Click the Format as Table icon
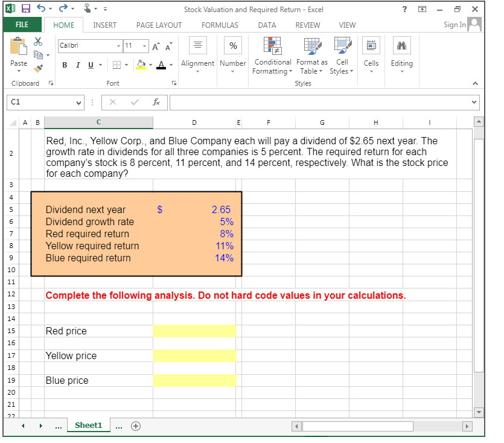The height and width of the screenshot is (443, 504). pos(311,56)
